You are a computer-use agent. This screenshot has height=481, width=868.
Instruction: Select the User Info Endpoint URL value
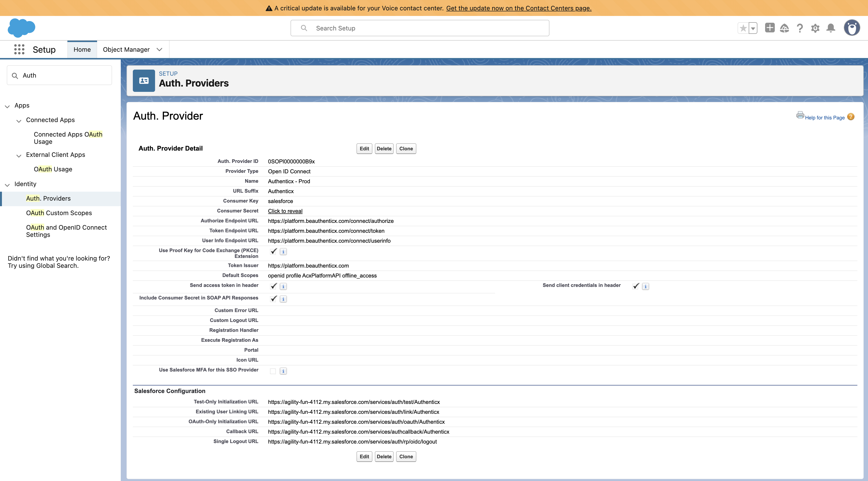tap(329, 240)
